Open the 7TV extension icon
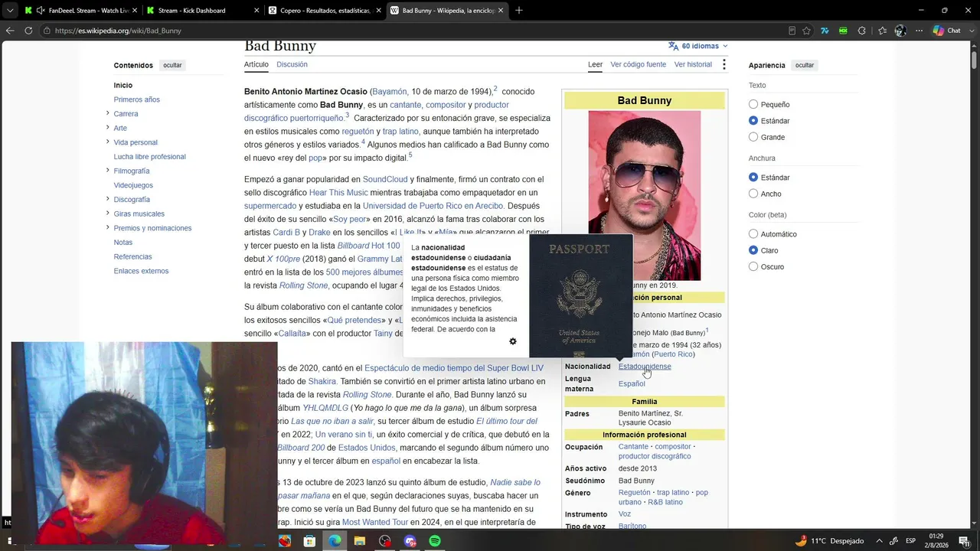The width and height of the screenshot is (980, 551). click(x=825, y=31)
